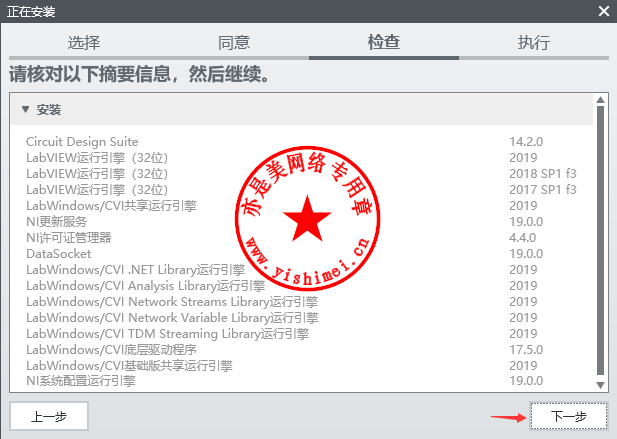The height and width of the screenshot is (439, 617).
Task: Close the 正在安装 installer window
Action: pyautogui.click(x=603, y=11)
